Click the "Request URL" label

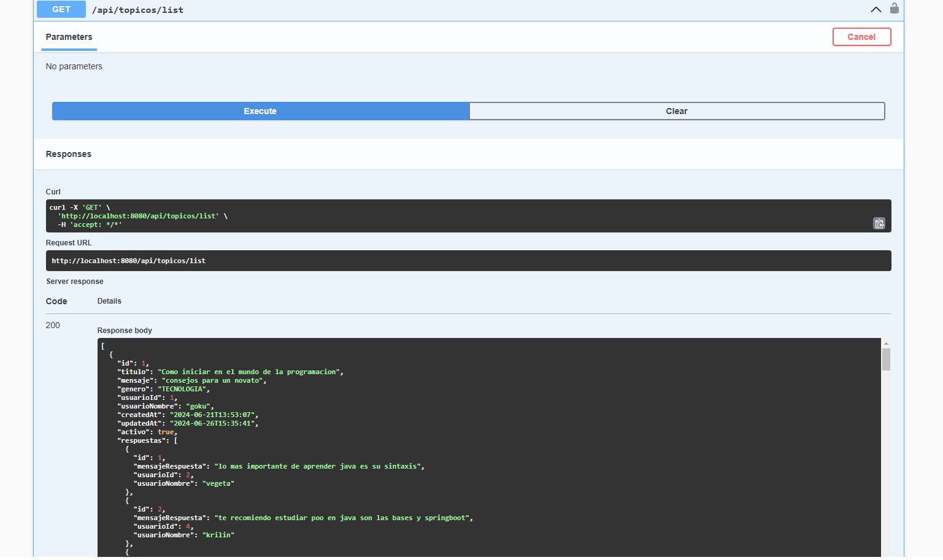(x=69, y=243)
